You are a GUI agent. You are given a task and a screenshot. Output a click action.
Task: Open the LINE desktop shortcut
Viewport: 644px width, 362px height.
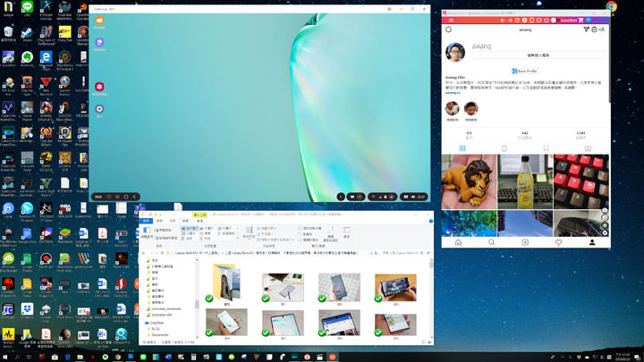(x=27, y=9)
